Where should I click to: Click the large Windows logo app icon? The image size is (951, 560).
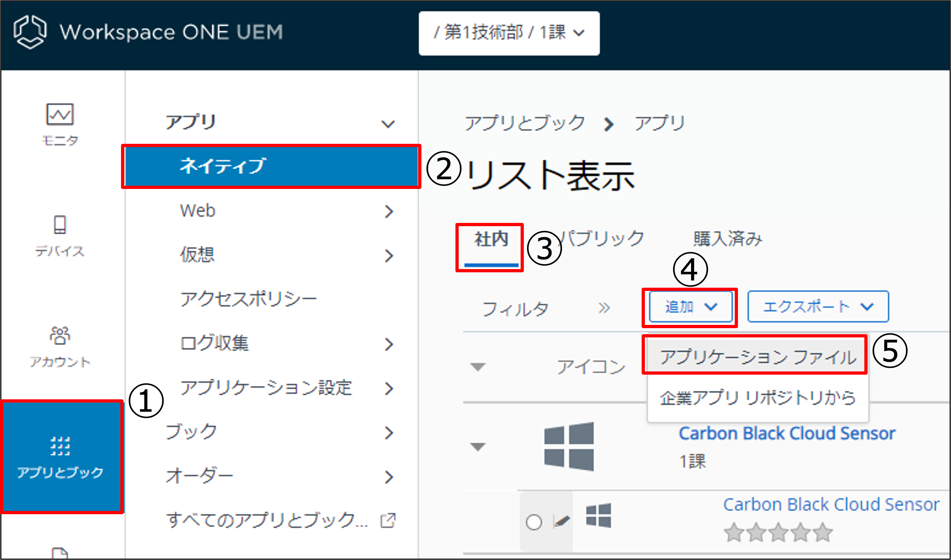tap(569, 447)
